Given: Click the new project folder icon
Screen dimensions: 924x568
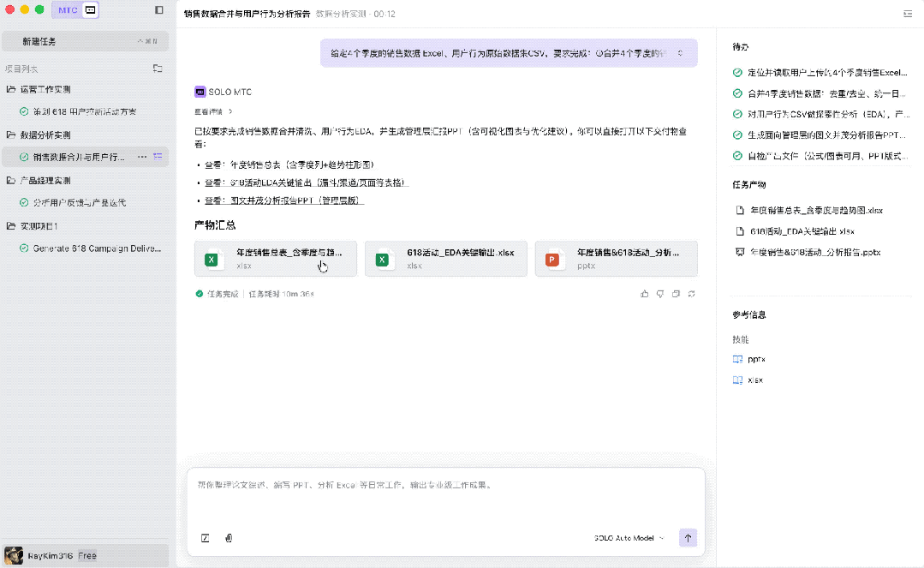Looking at the screenshot, I should tap(158, 69).
